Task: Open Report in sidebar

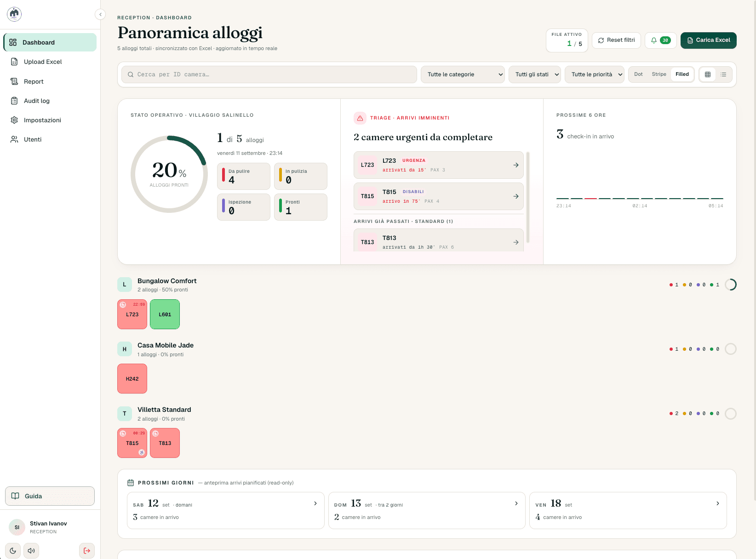Action: (50, 81)
